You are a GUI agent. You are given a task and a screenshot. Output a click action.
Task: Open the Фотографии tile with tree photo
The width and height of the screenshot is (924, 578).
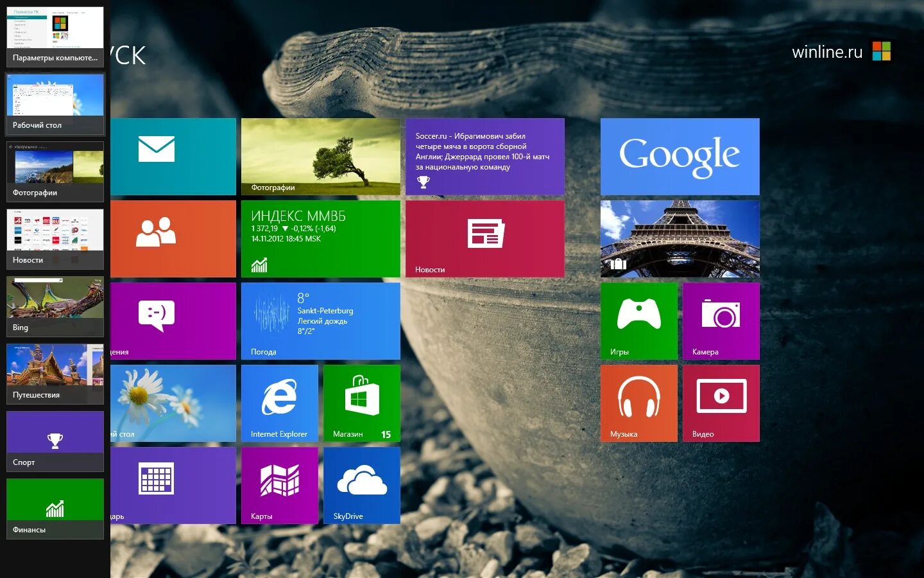point(321,157)
